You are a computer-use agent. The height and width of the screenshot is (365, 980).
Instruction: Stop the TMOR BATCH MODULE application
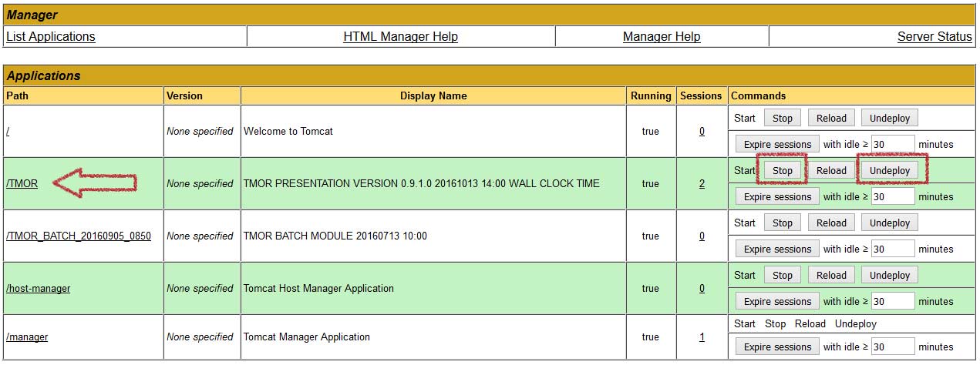click(783, 223)
